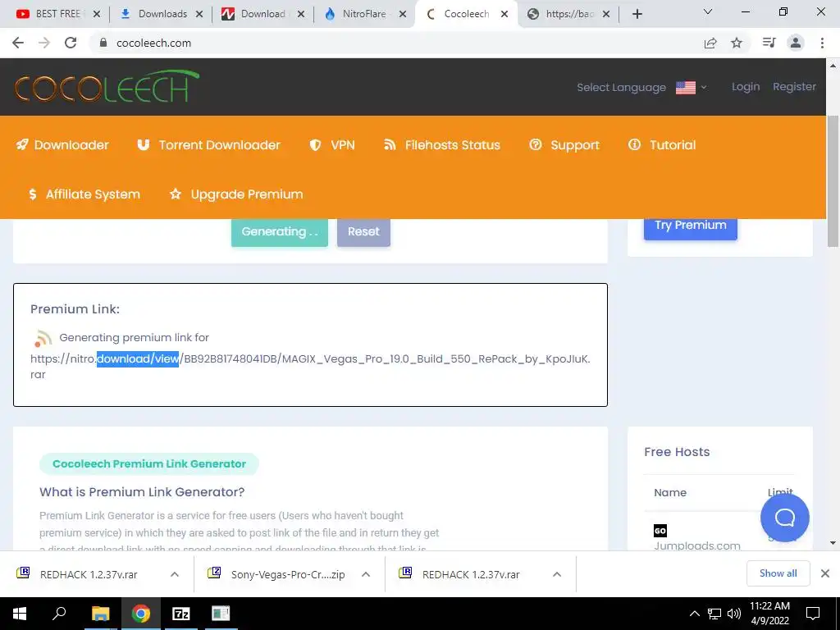840x630 pixels.
Task: Open the notification center icon
Action: [x=813, y=614]
